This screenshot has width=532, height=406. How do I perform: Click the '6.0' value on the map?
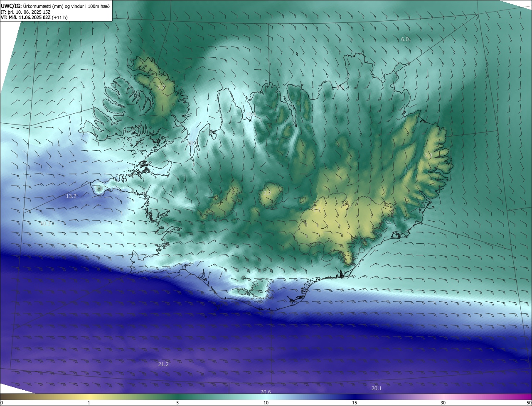coord(405,39)
